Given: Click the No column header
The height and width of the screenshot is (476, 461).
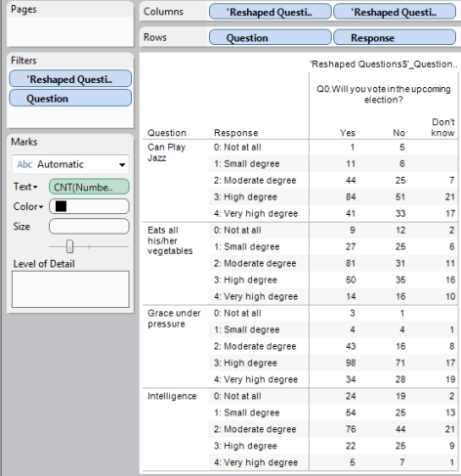Looking at the screenshot, I should pos(398,133).
